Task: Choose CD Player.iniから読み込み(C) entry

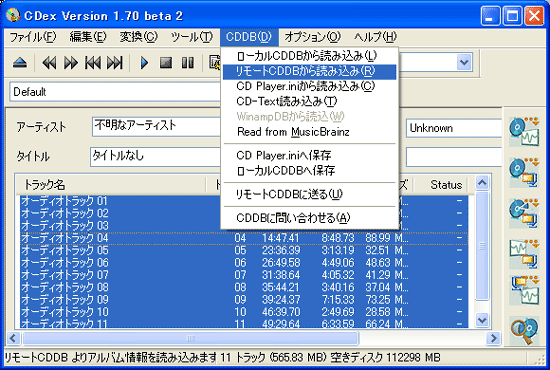Action: [x=309, y=86]
